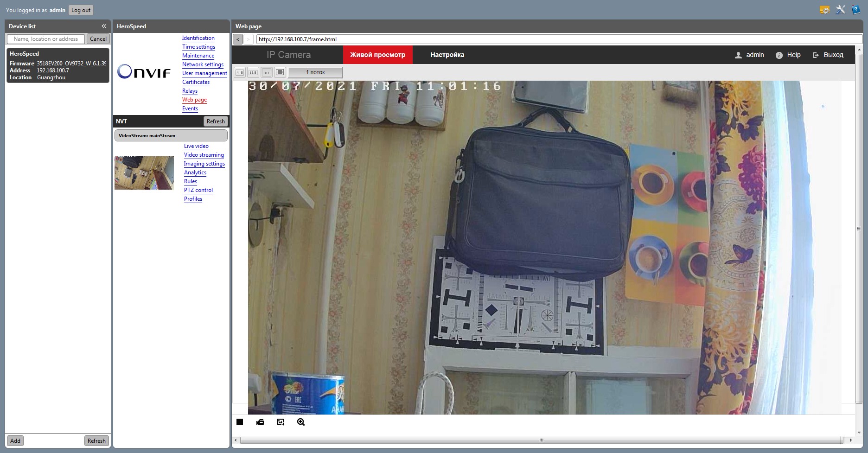Switch video to fit-window view
Viewport: 868px width, 453px height.
(280, 72)
